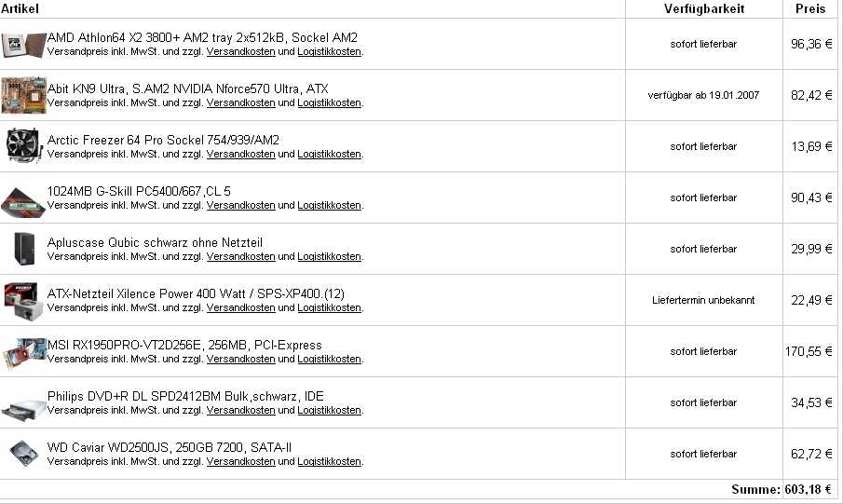Click the Preis column header
The image size is (843, 504).
[x=810, y=8]
